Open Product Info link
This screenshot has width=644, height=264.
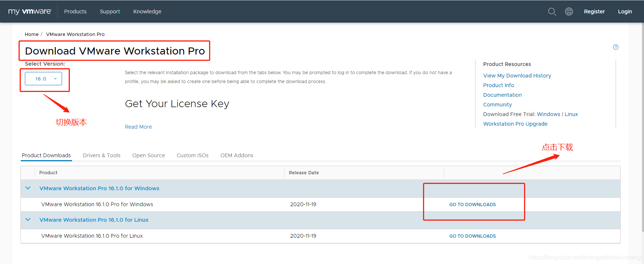point(498,85)
